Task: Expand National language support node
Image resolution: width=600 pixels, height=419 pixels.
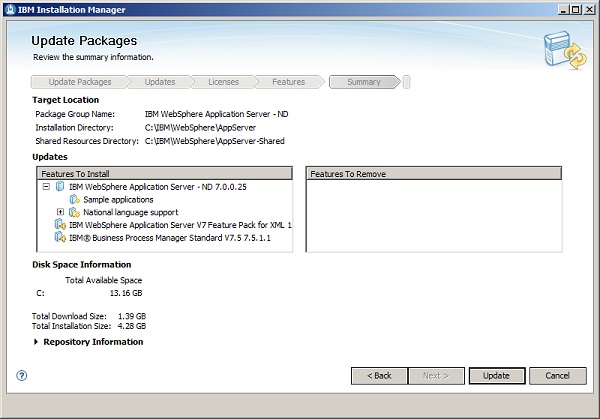Action: [x=60, y=212]
